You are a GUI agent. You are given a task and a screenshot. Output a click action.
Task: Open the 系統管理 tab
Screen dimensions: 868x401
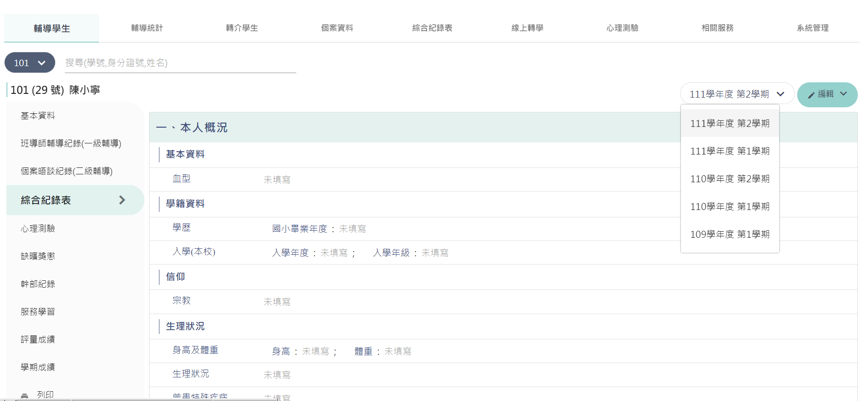(812, 28)
